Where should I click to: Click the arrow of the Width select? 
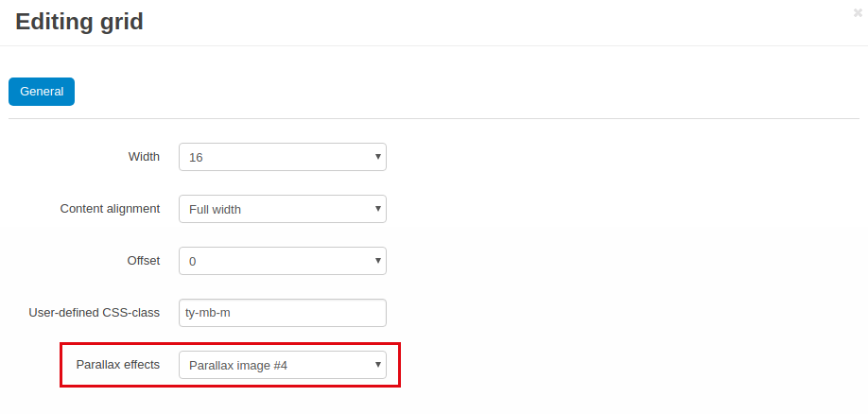[378, 157]
